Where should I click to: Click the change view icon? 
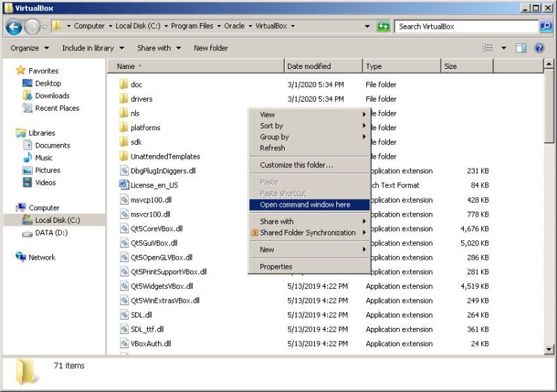pyautogui.click(x=488, y=48)
